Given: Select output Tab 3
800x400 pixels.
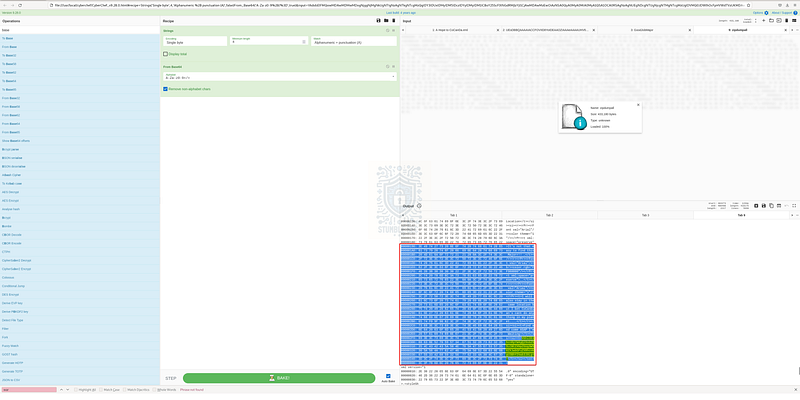Looking at the screenshot, I should 645,215.
